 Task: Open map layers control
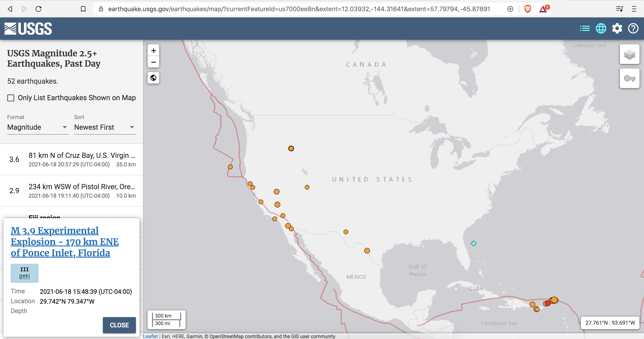tap(629, 54)
